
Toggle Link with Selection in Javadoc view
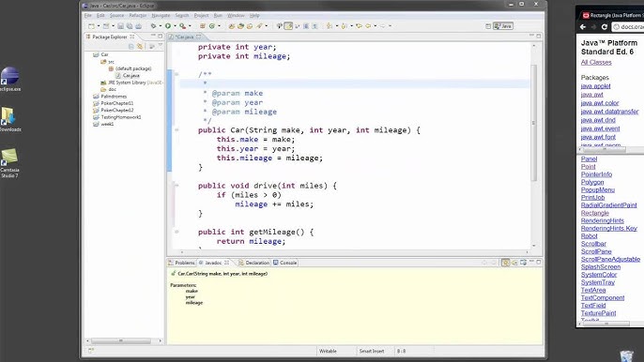point(506,263)
